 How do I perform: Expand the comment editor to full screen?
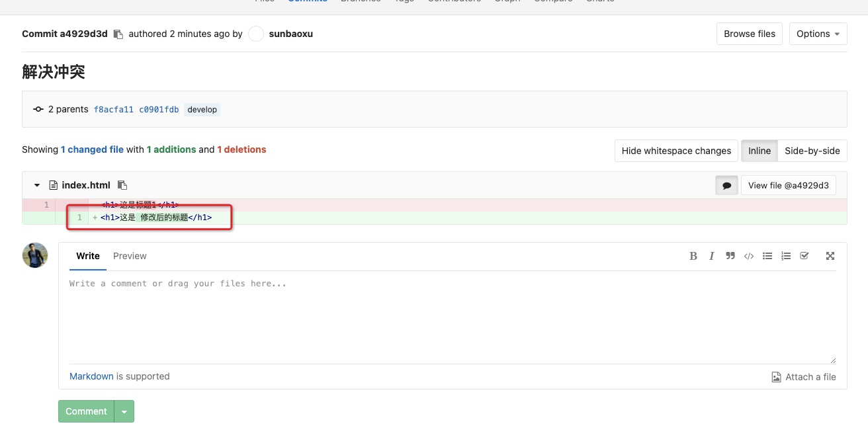tap(830, 256)
